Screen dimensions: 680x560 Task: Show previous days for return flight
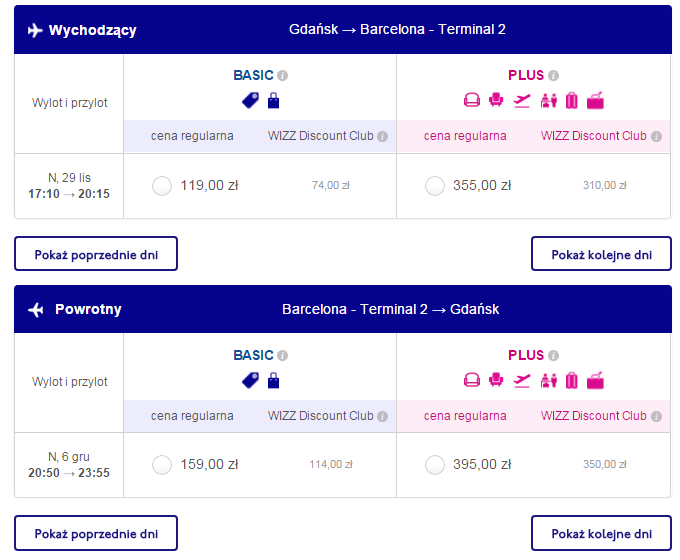coord(96,533)
